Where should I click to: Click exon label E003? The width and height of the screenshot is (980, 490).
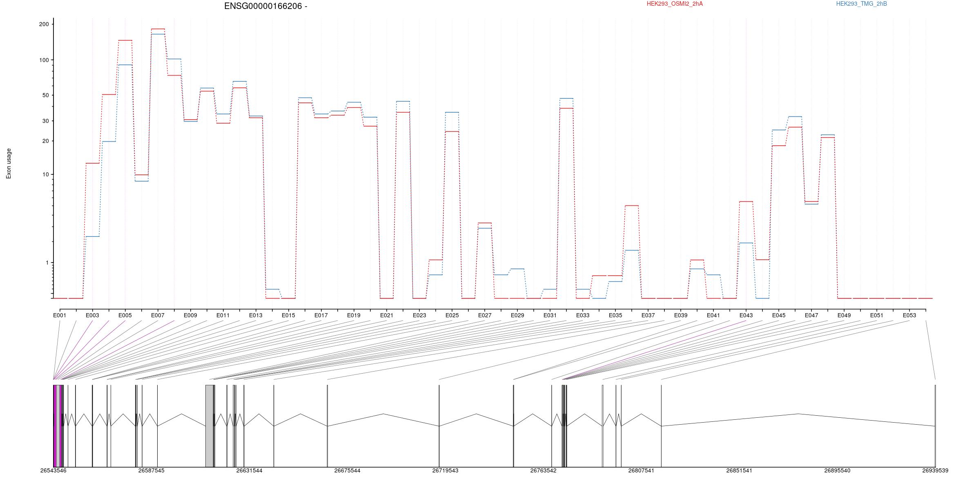pyautogui.click(x=92, y=315)
